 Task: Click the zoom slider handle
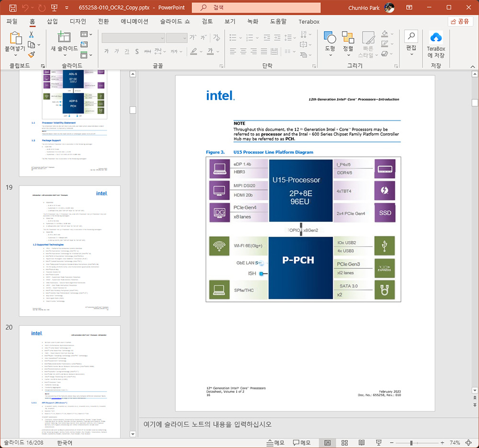click(411, 443)
